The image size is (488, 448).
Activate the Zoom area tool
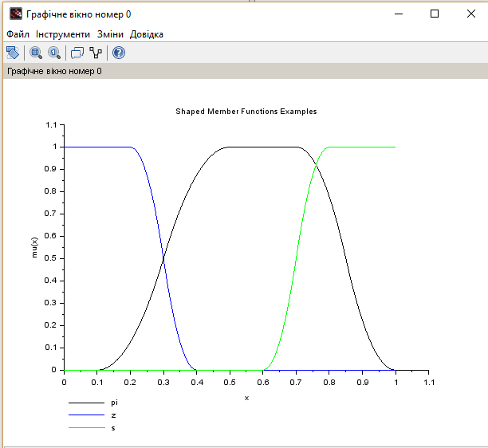pyautogui.click(x=36, y=53)
